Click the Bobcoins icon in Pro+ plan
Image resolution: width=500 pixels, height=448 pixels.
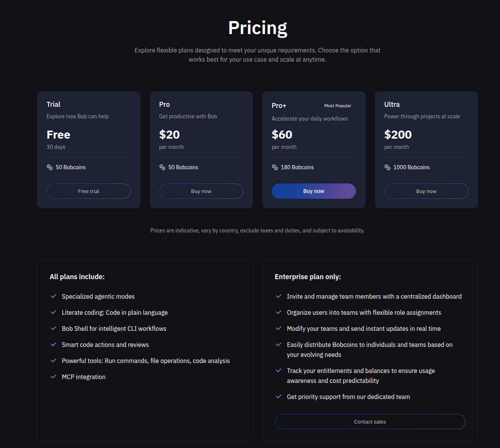[x=275, y=167]
